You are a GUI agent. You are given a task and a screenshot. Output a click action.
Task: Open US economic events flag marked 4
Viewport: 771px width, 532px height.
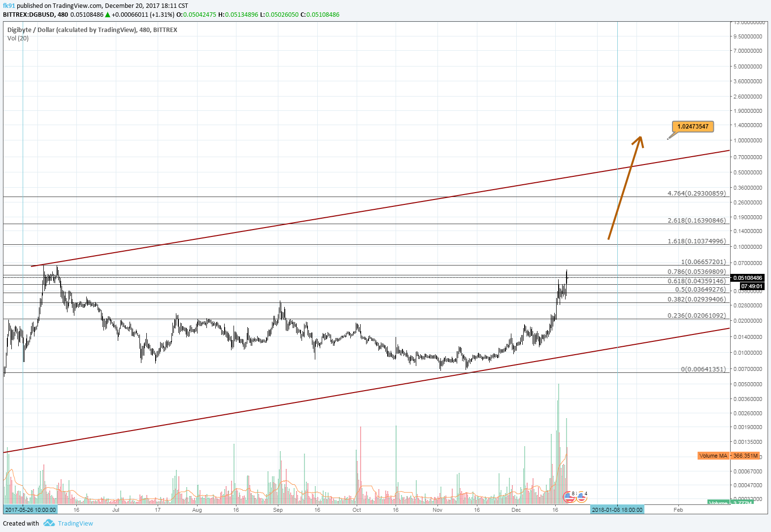pos(581,496)
